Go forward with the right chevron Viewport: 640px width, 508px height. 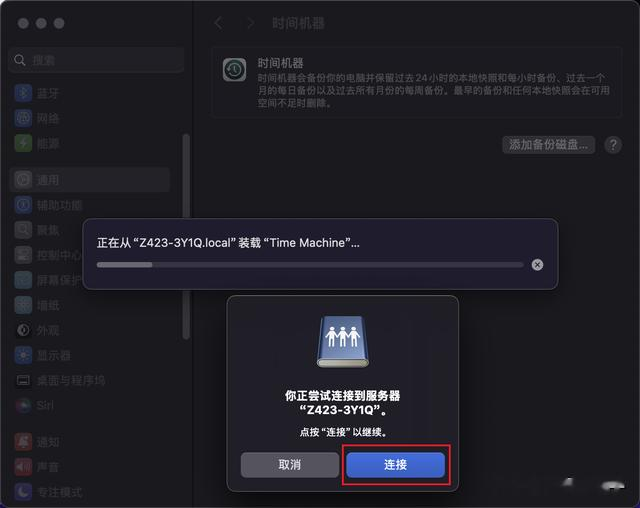pyautogui.click(x=251, y=23)
